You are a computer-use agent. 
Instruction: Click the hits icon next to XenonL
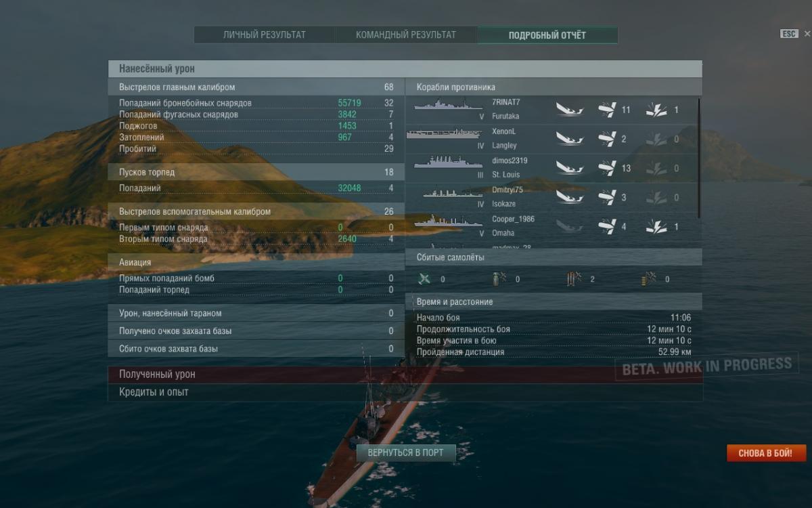point(607,139)
